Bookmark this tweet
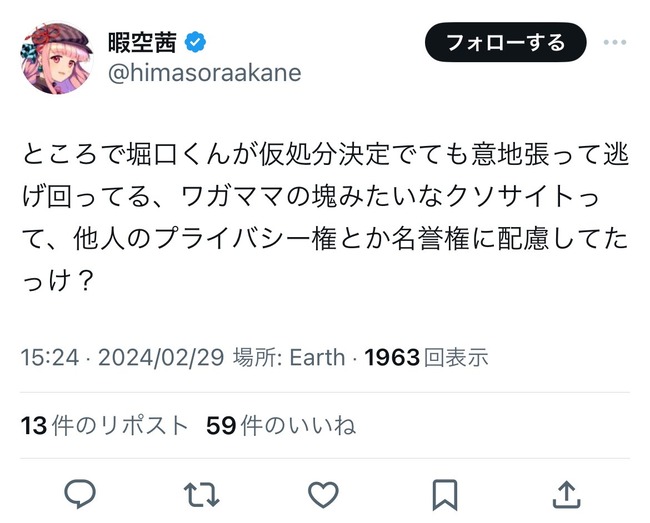The width and height of the screenshot is (650, 523). pos(444,494)
